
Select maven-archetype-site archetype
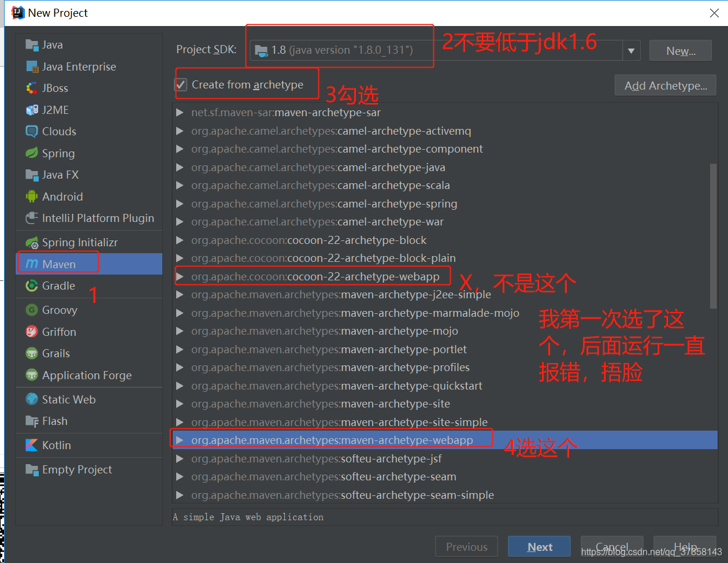click(321, 404)
